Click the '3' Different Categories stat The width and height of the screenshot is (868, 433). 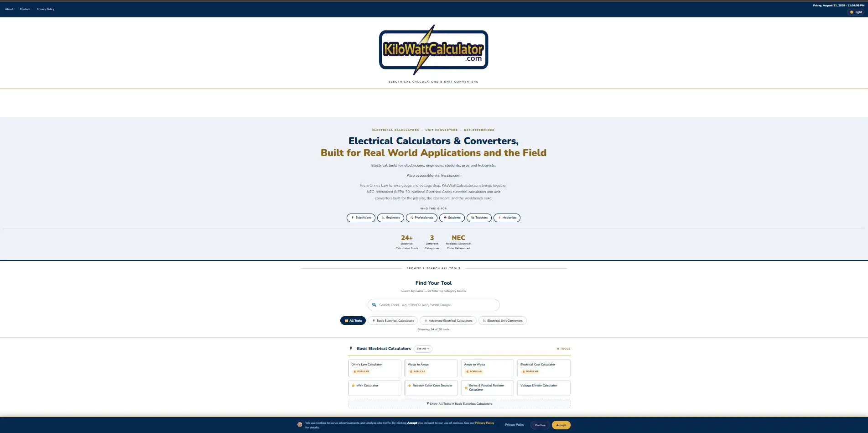click(432, 242)
